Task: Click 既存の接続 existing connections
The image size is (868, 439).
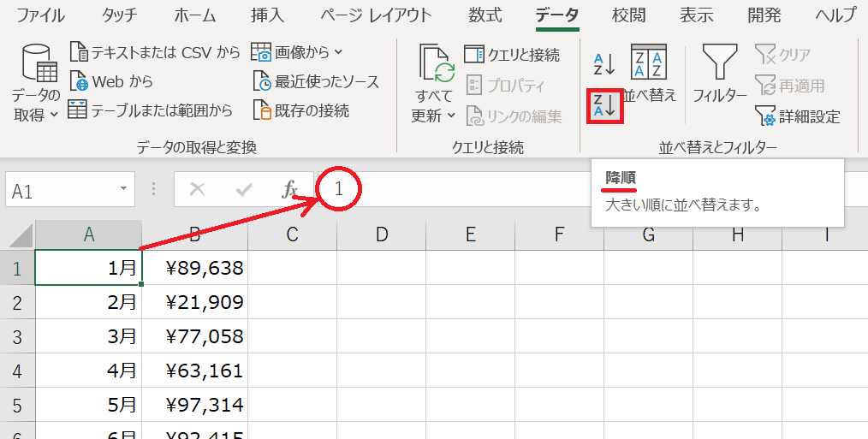Action: (300, 110)
